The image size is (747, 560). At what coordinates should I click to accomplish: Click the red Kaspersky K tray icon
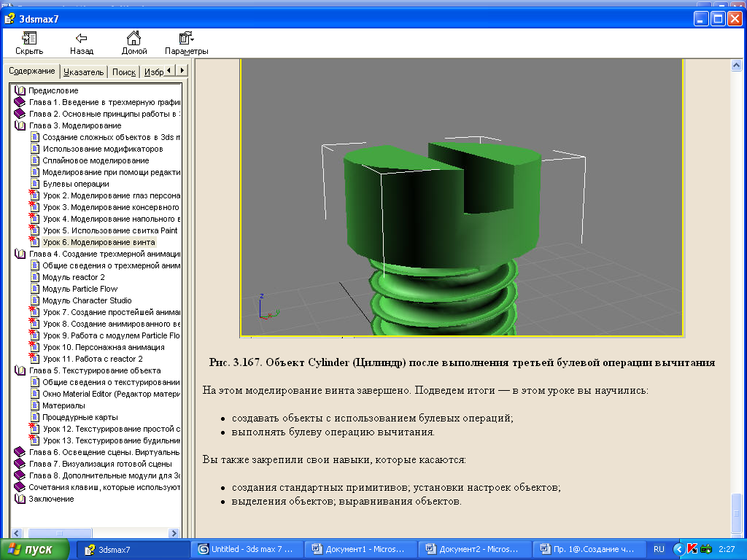pos(692,549)
